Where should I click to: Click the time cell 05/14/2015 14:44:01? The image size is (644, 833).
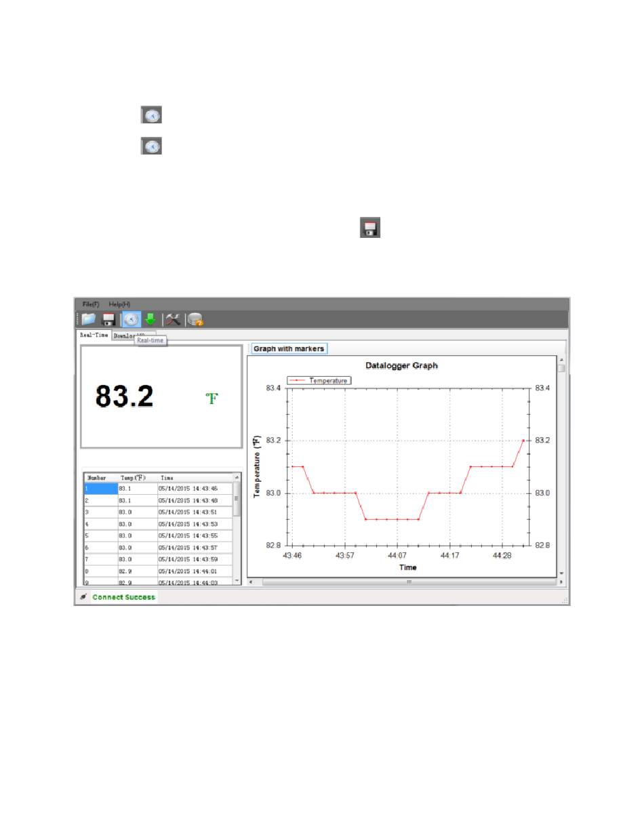pyautogui.click(x=195, y=571)
